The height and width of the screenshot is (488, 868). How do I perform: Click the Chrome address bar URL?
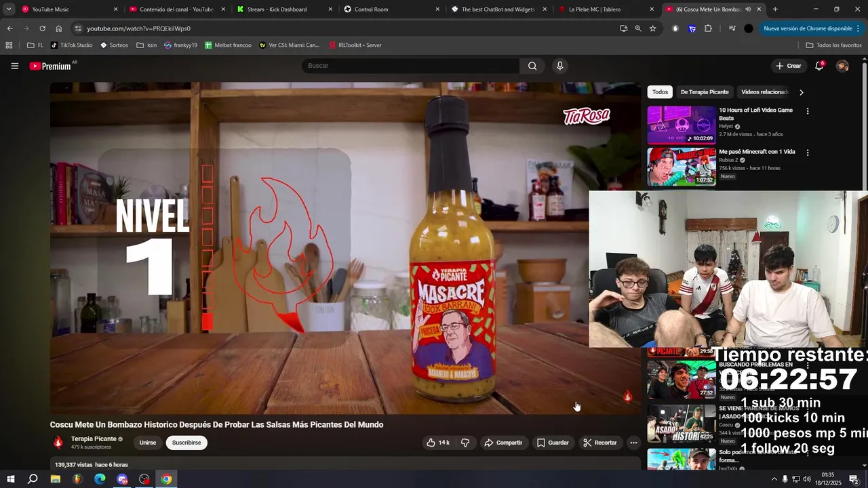(138, 28)
